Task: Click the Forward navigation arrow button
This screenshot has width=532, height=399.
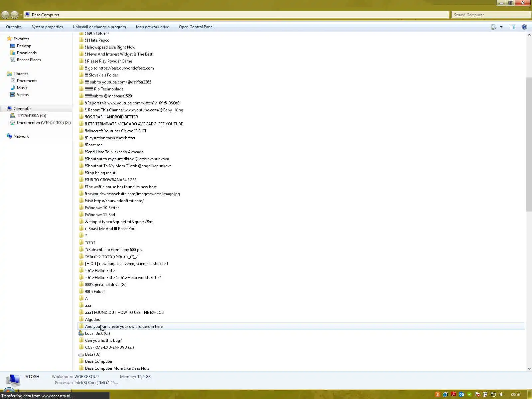Action: click(x=14, y=15)
